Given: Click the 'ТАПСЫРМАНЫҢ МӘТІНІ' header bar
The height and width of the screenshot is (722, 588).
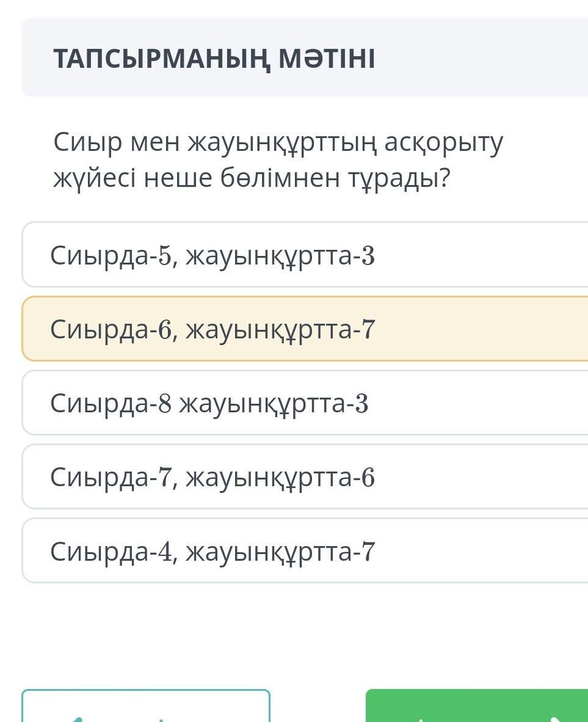Looking at the screenshot, I should click(305, 58).
